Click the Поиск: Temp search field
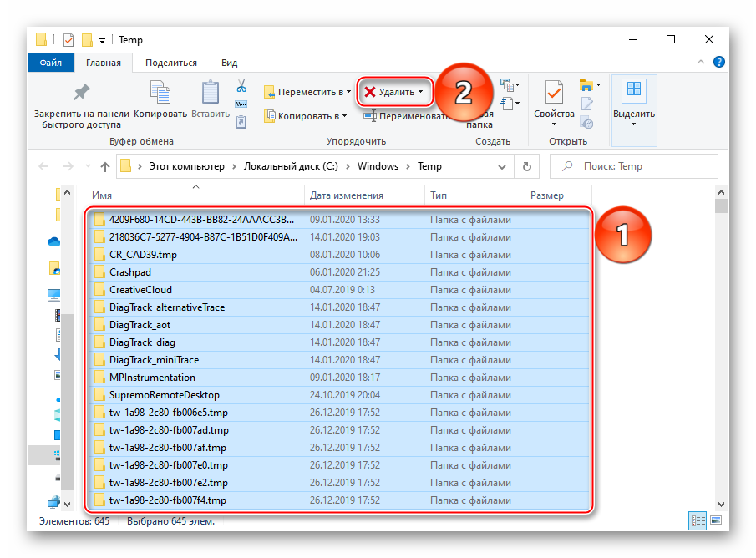Screen dimensions: 756x558 (x=643, y=166)
